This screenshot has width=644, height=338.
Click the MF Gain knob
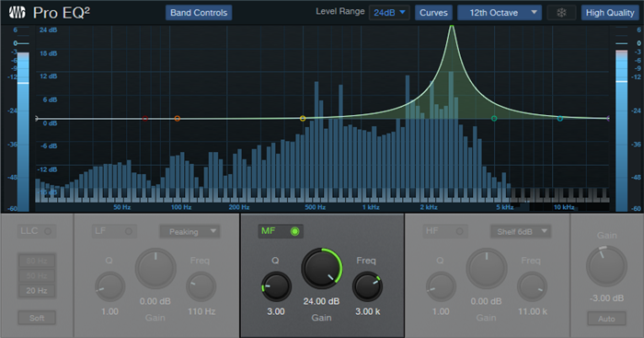(x=322, y=269)
